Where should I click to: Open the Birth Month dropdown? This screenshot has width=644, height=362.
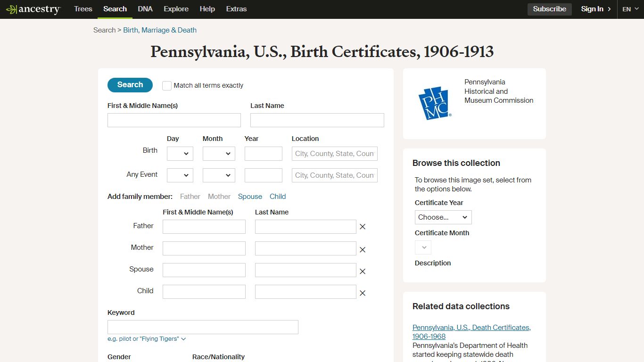(x=219, y=154)
